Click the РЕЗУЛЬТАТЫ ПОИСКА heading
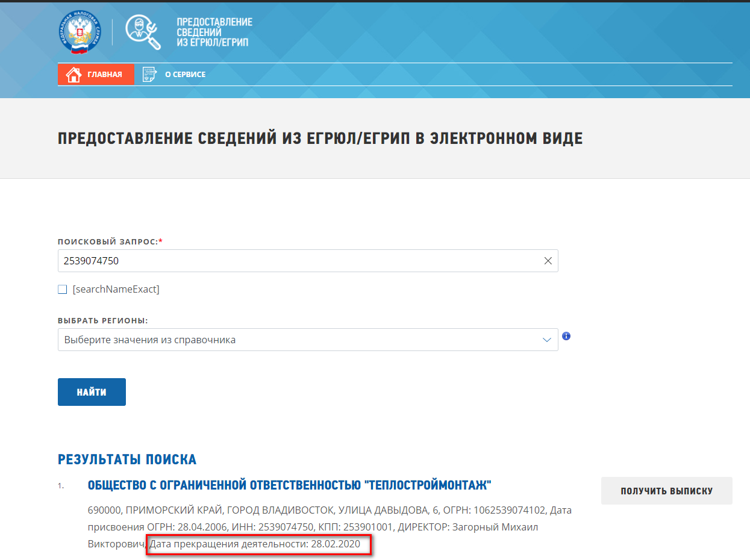The width and height of the screenshot is (750, 560). [127, 460]
